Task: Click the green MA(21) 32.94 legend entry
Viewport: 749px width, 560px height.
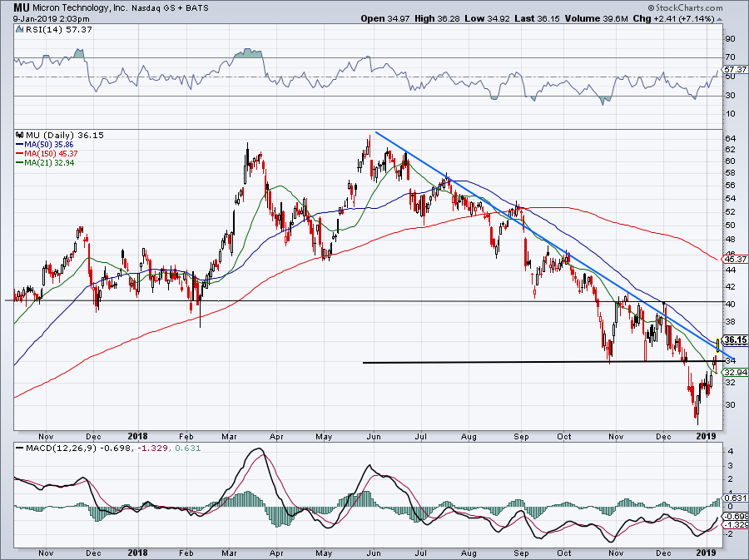Action: pyautogui.click(x=44, y=162)
